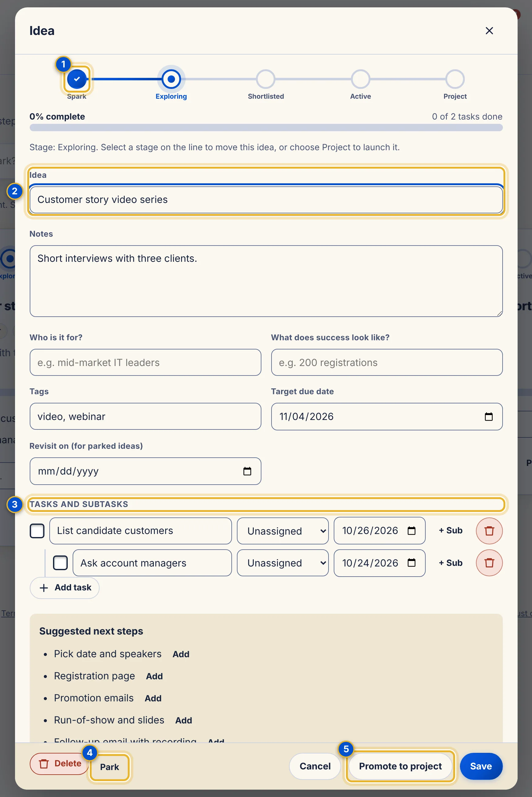This screenshot has width=532, height=797.
Task: Edit the Tags field containing video, webinar
Action: 145,416
